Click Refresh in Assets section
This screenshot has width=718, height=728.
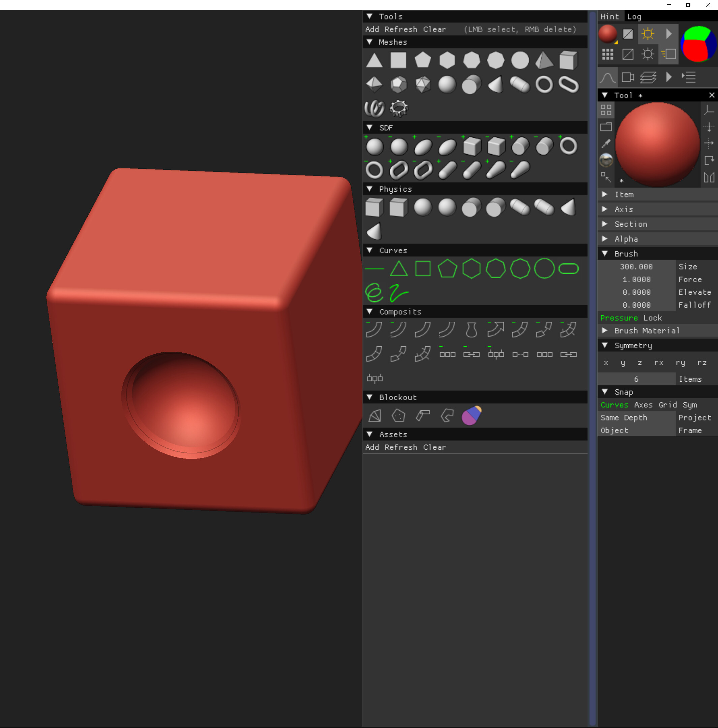(401, 447)
